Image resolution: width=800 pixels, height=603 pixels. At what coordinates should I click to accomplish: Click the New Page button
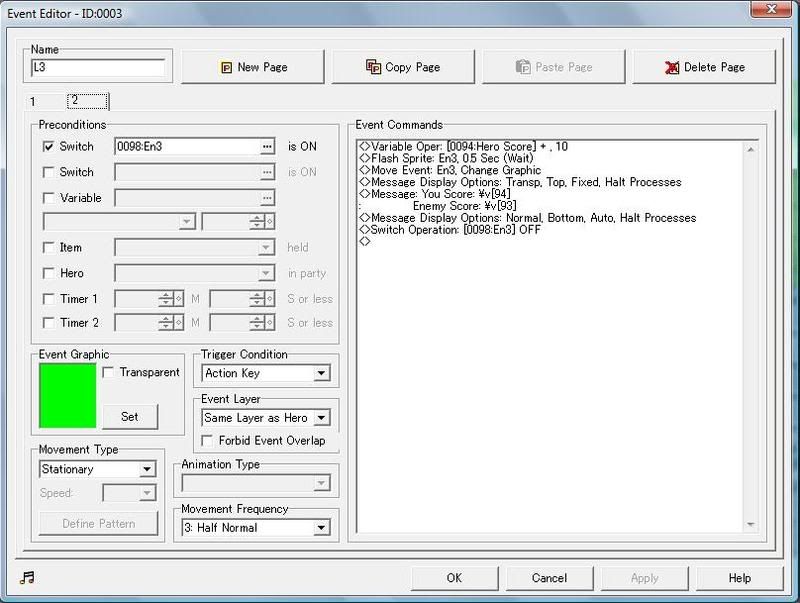[x=253, y=67]
